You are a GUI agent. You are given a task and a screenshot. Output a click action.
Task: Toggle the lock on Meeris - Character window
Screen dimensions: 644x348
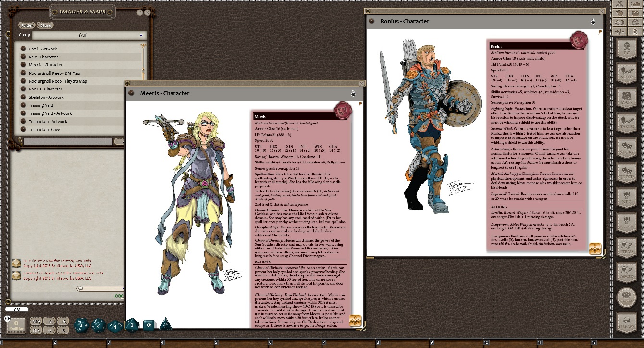click(353, 93)
